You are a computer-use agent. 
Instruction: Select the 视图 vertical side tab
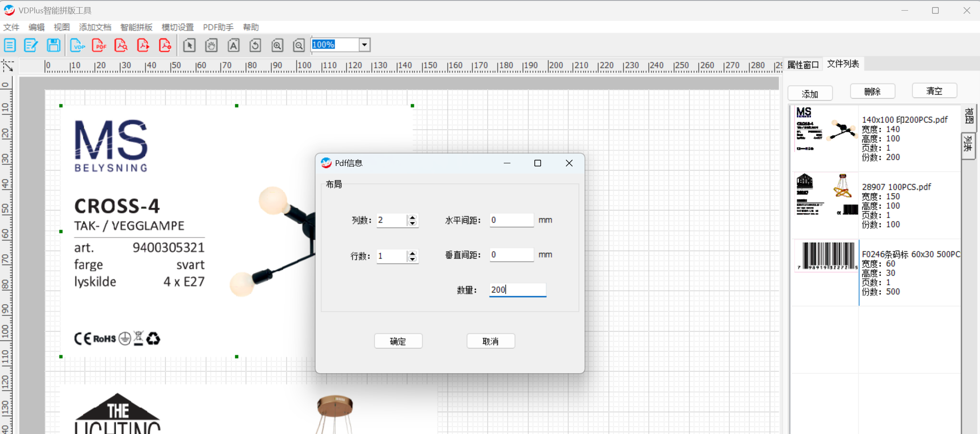[969, 116]
